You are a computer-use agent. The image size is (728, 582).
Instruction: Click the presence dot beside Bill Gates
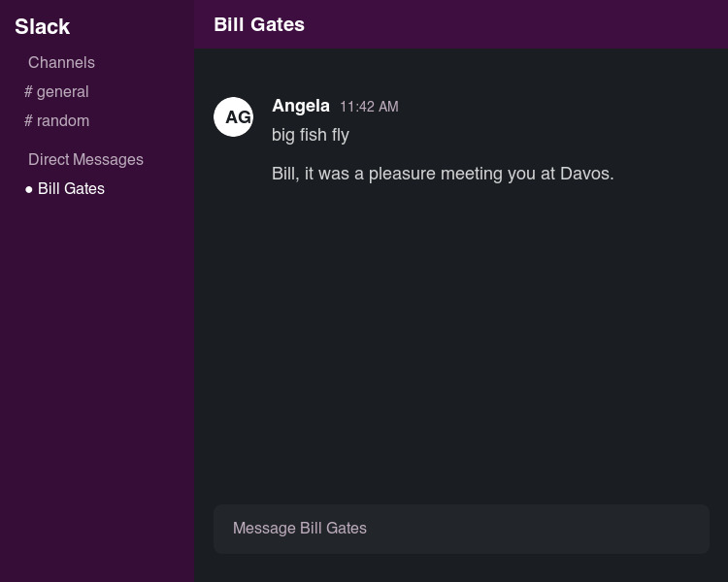(29, 189)
